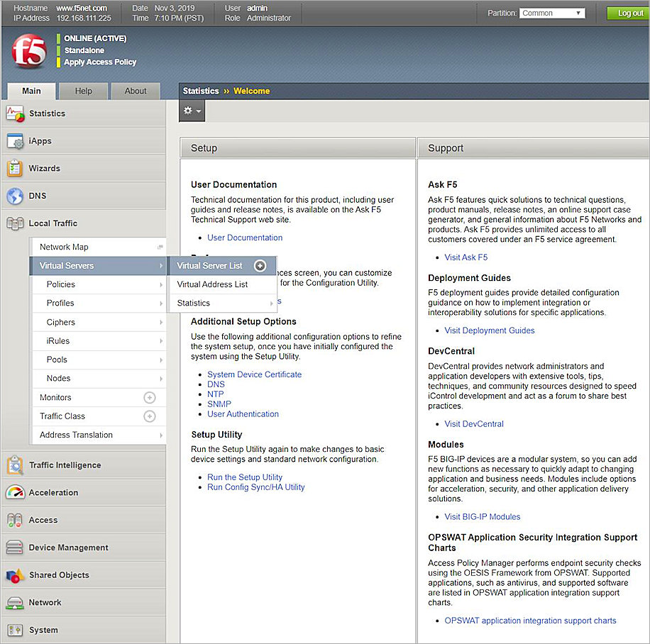This screenshot has height=644, width=650.
Task: Select Virtual Address List from the flyout menu
Action: click(214, 284)
